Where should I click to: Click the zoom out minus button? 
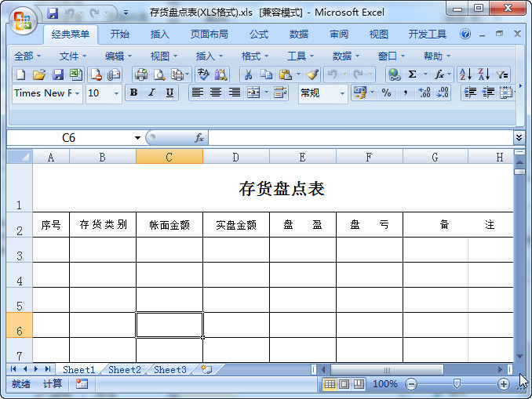411,384
